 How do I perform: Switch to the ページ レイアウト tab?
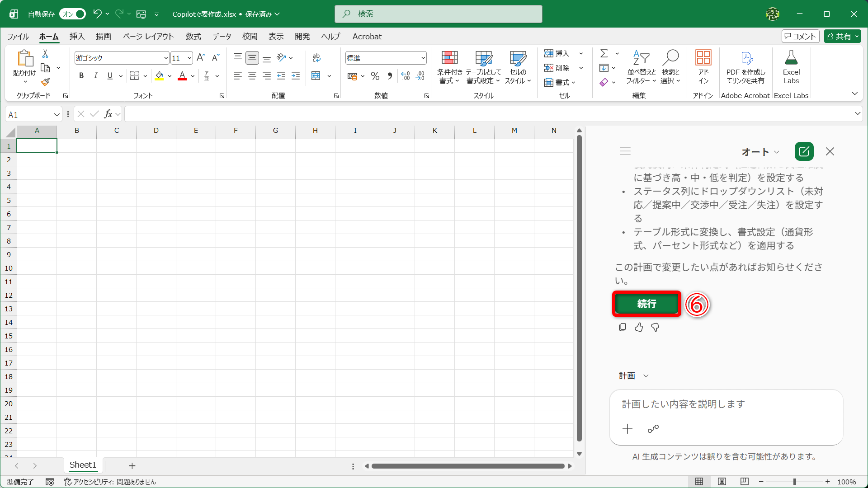[148, 37]
